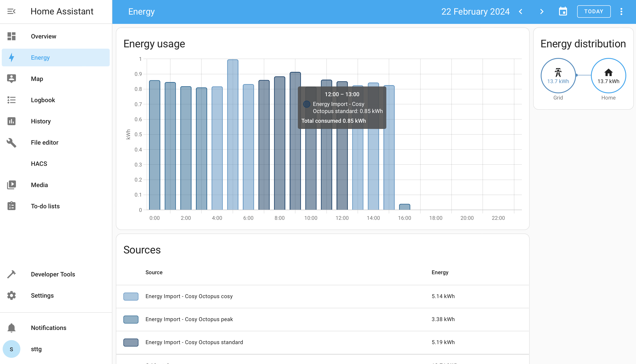The width and height of the screenshot is (636, 364).
Task: Open the sttg user profile
Action: click(36, 349)
